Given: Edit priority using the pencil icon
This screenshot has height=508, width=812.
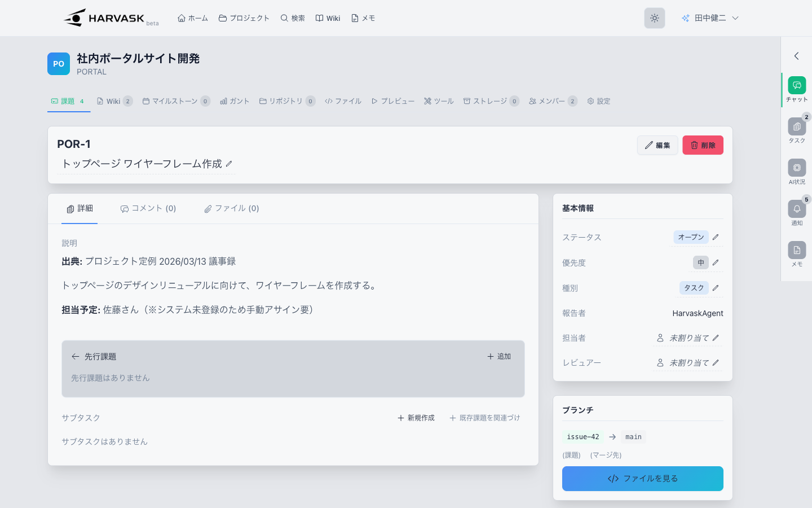Looking at the screenshot, I should [x=716, y=262].
